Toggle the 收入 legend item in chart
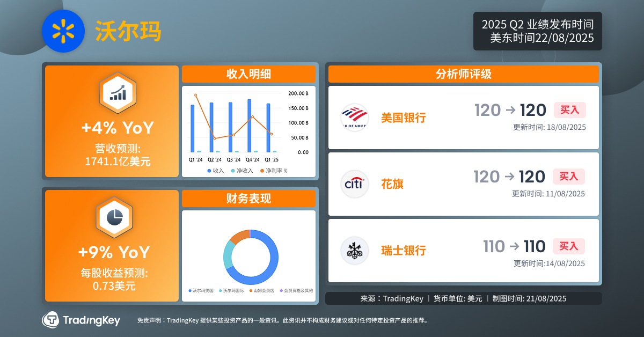Screen dimensions: 644x337 point(216,170)
